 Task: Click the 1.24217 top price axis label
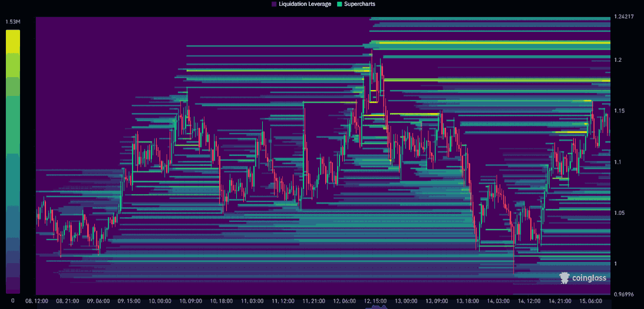coord(623,16)
